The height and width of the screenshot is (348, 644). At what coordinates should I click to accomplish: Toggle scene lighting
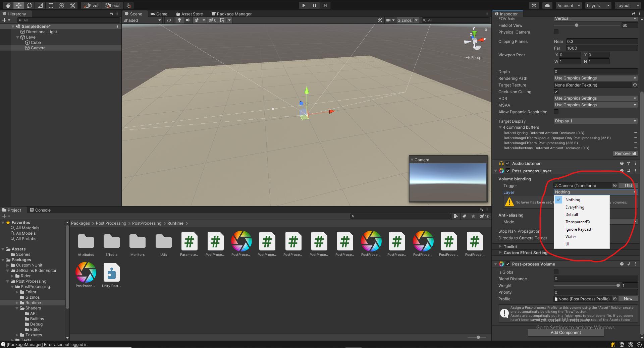click(x=179, y=20)
